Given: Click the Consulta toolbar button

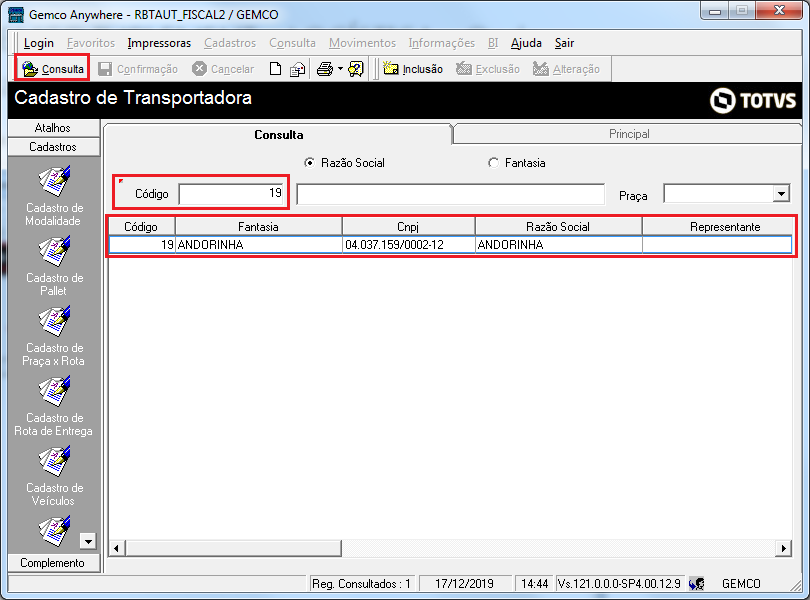Looking at the screenshot, I should pyautogui.click(x=52, y=69).
